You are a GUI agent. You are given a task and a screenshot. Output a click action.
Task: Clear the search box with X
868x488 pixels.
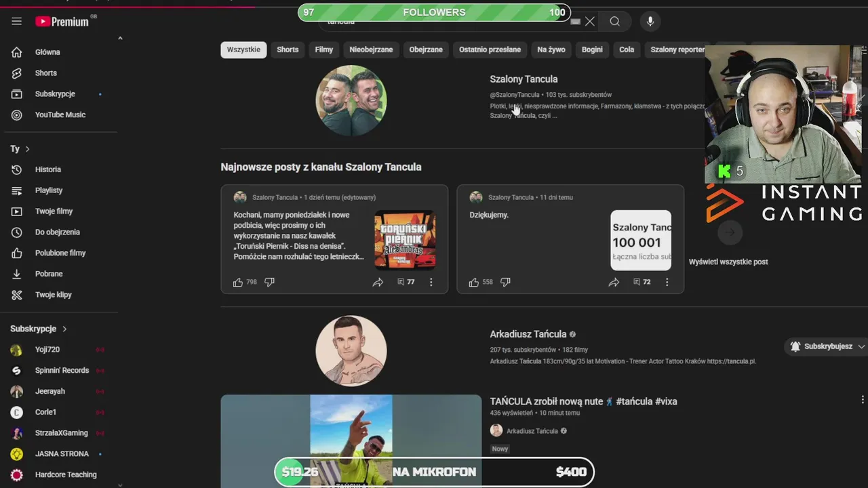click(590, 22)
